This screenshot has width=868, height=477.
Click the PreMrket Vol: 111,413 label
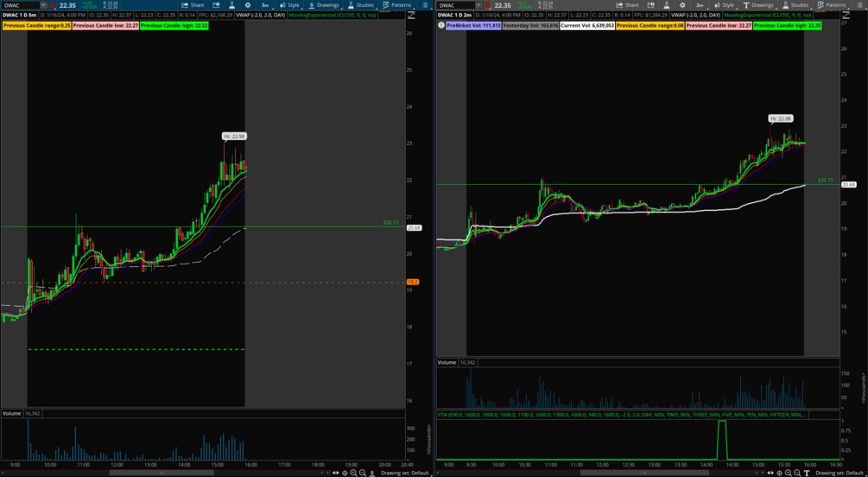tap(474, 25)
